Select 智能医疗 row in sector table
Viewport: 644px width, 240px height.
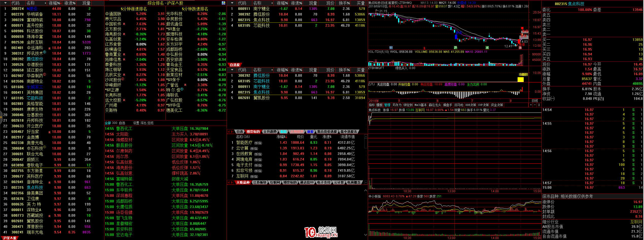click(x=296, y=142)
